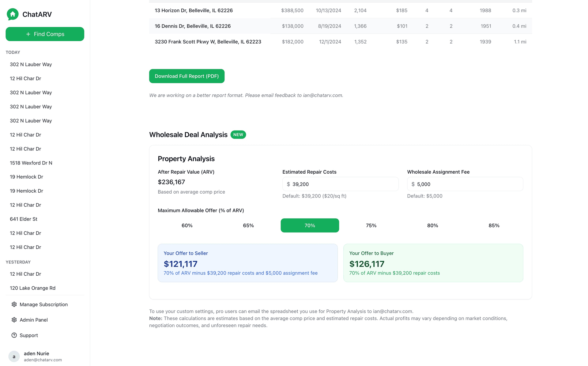This screenshot has height=366, width=588.
Task: Open the 1518 Wexford Dr N chat
Action: (x=31, y=163)
